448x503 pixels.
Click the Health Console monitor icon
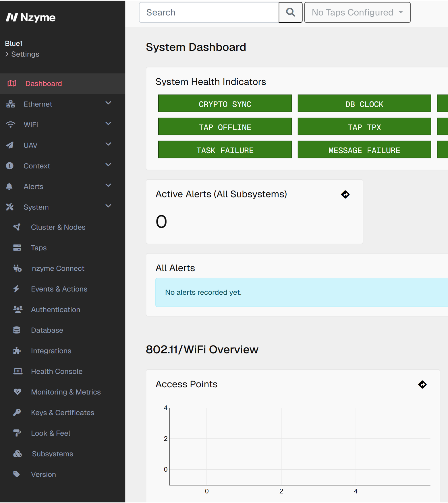coord(18,371)
